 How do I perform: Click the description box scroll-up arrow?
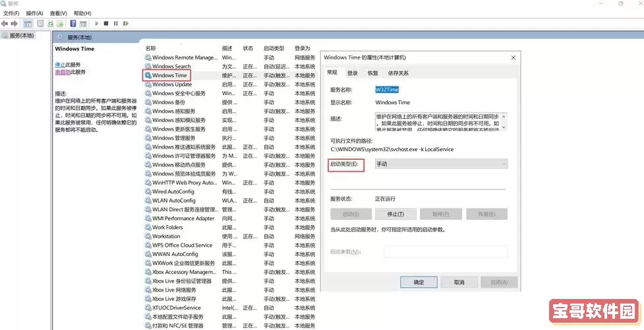(x=504, y=116)
